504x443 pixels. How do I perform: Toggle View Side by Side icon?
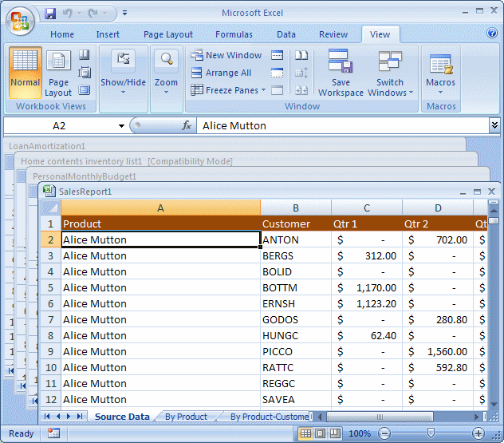click(x=301, y=55)
